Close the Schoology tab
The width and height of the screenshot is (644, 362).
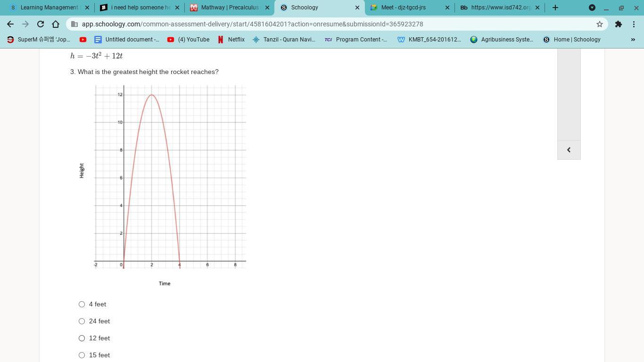pos(357,8)
